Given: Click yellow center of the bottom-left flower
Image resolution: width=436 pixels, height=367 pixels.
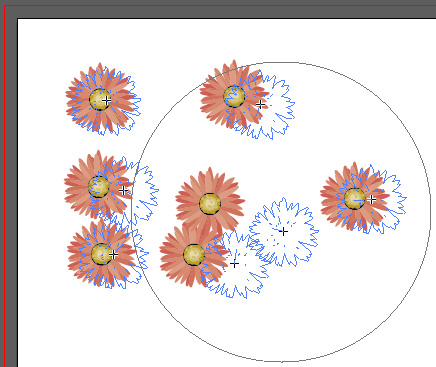Looking at the screenshot, I should pyautogui.click(x=101, y=254).
